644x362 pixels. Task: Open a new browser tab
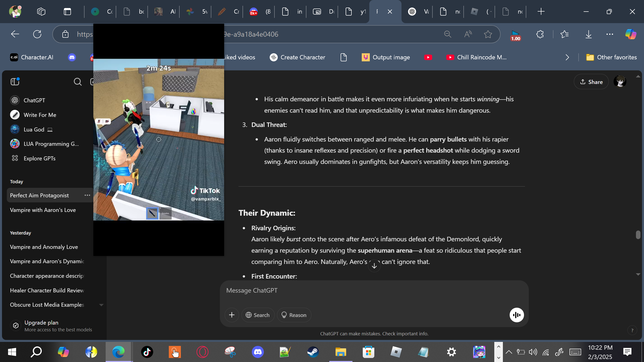coord(541,12)
